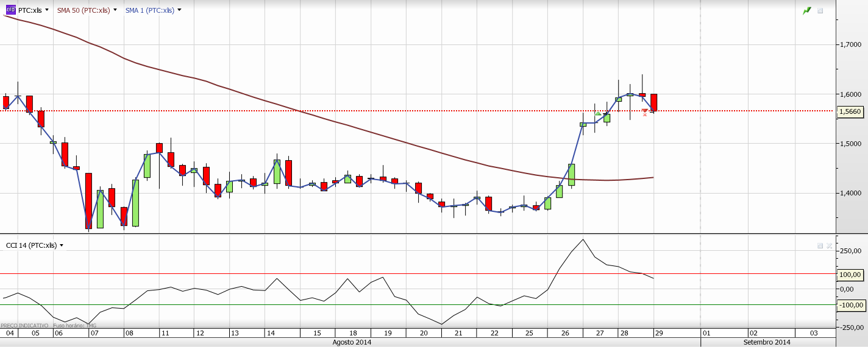Open the PTC:xlis instrument dropdown
The height and width of the screenshot is (347, 868).
[x=46, y=10]
